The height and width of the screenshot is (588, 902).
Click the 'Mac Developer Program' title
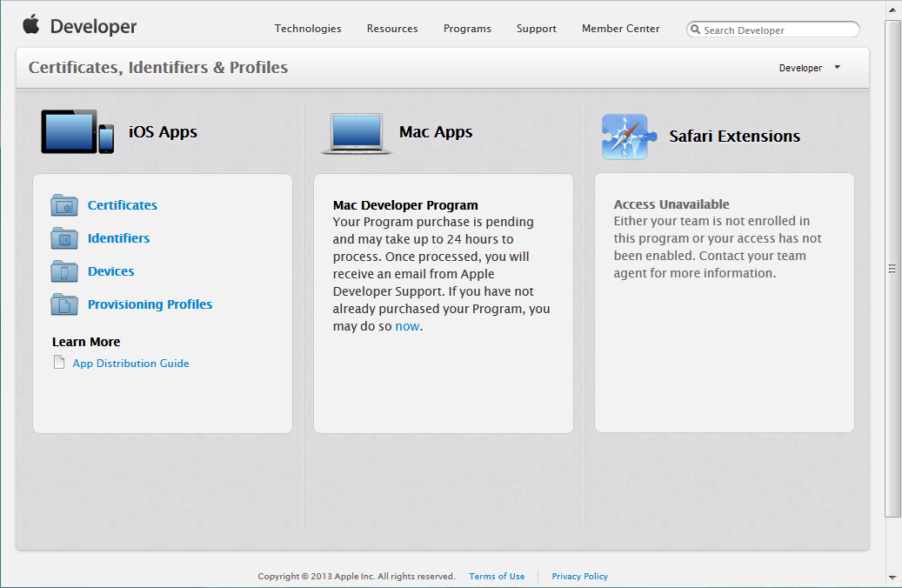click(405, 205)
